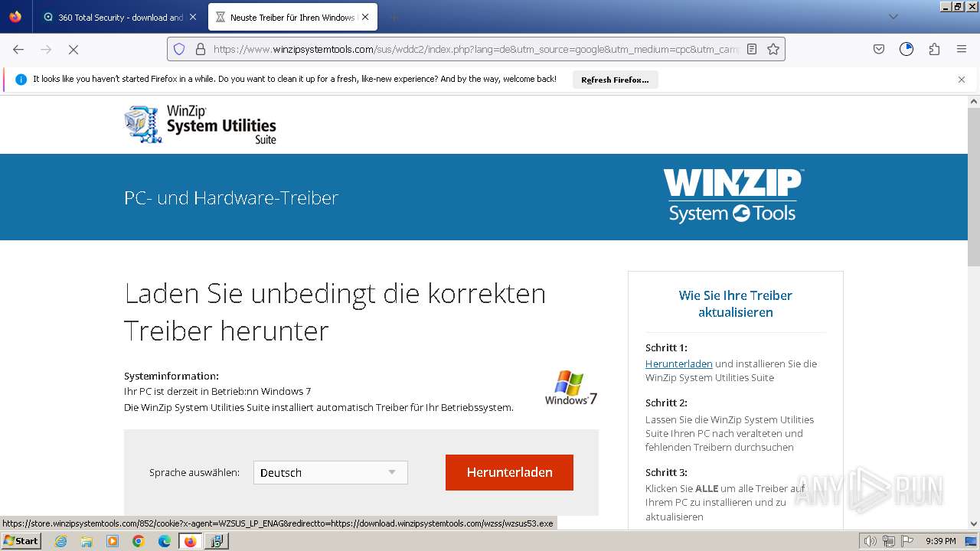Open the extensions puzzle icon
The width and height of the screenshot is (980, 551).
[x=934, y=49]
